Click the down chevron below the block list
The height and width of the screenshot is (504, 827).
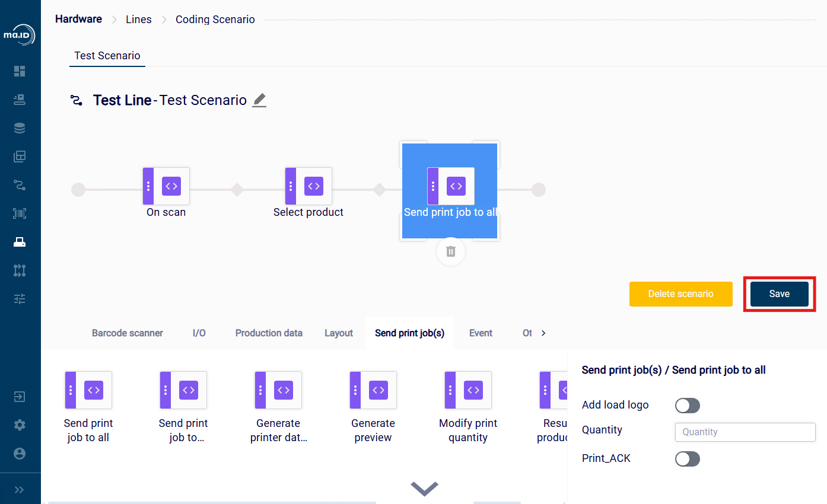[x=425, y=489]
